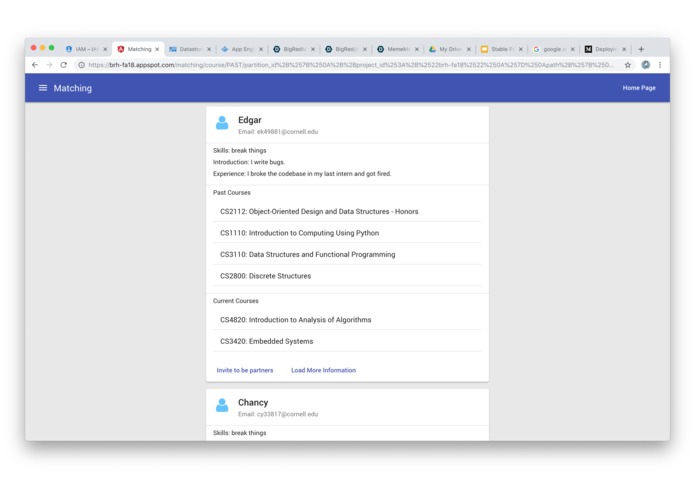
Task: Select CS2112 Object-Oriented Design course row
Action: click(x=348, y=211)
